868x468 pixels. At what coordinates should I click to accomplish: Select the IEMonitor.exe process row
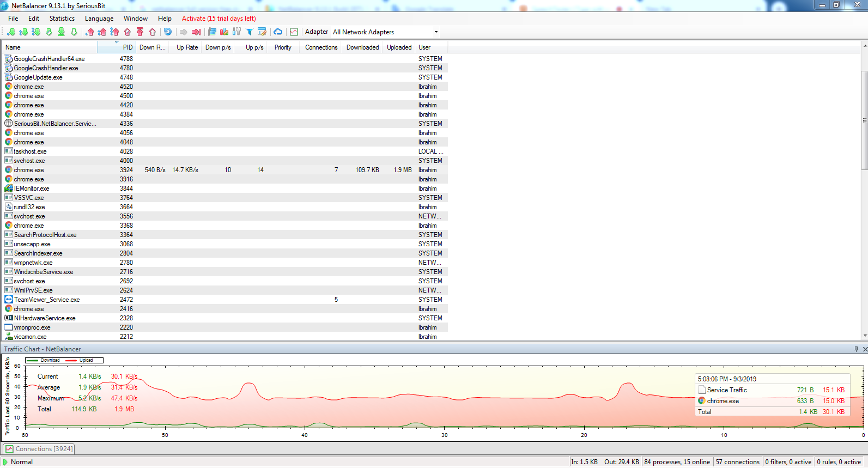click(x=225, y=189)
